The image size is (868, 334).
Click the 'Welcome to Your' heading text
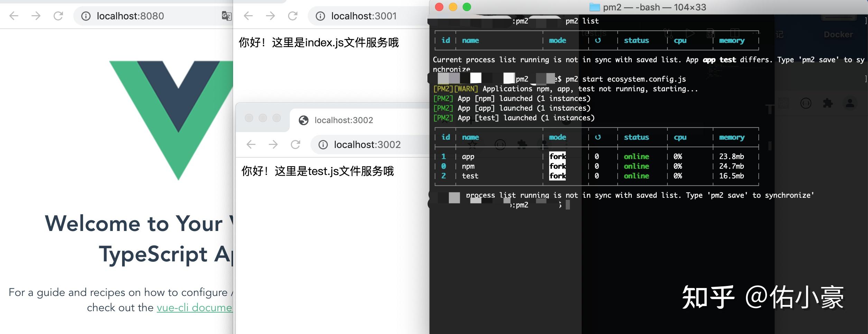(133, 224)
